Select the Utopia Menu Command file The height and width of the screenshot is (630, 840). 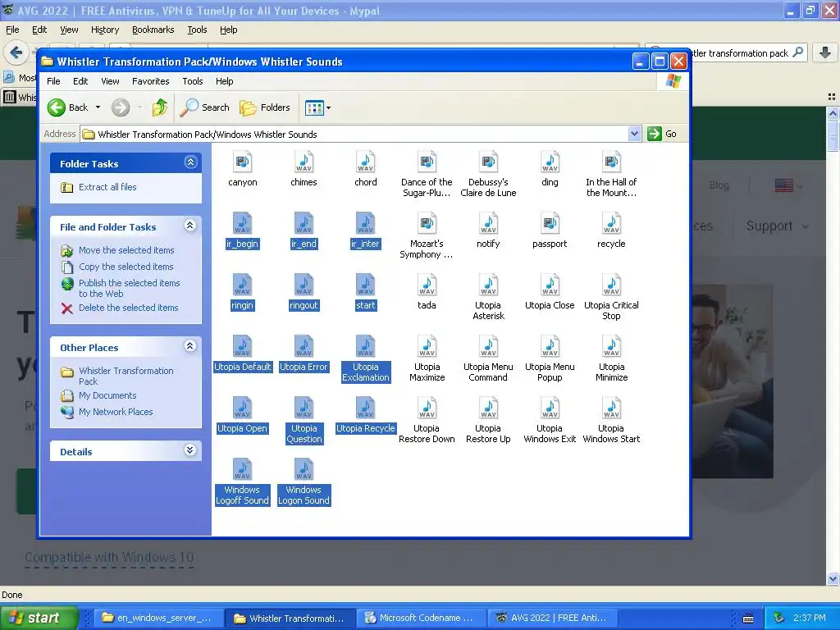[x=488, y=359]
